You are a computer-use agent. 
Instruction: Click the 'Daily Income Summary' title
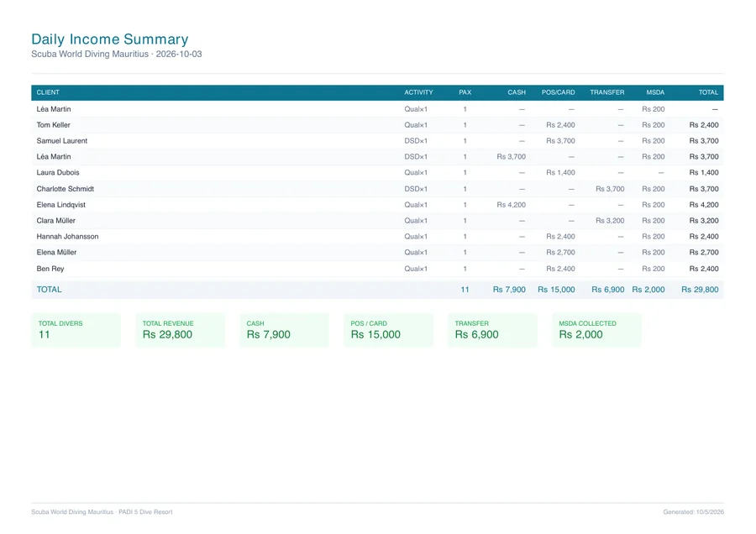110,39
